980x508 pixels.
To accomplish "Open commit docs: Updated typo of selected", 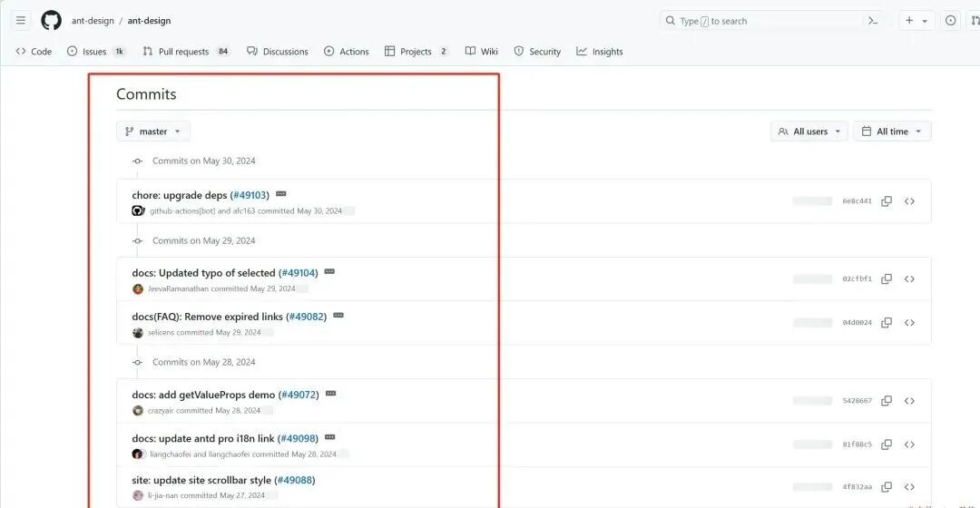I will click(x=204, y=273).
